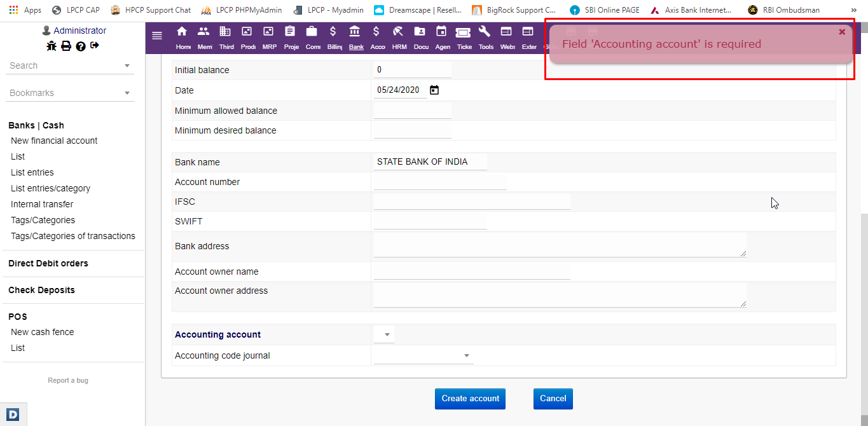
Task: Click the Cancel button
Action: pyautogui.click(x=553, y=399)
